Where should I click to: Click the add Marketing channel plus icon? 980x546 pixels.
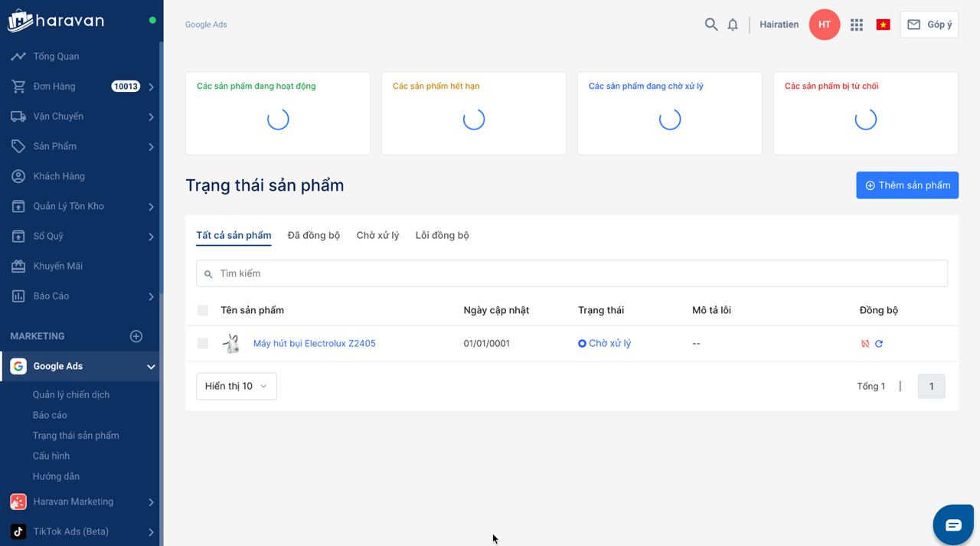coord(136,336)
